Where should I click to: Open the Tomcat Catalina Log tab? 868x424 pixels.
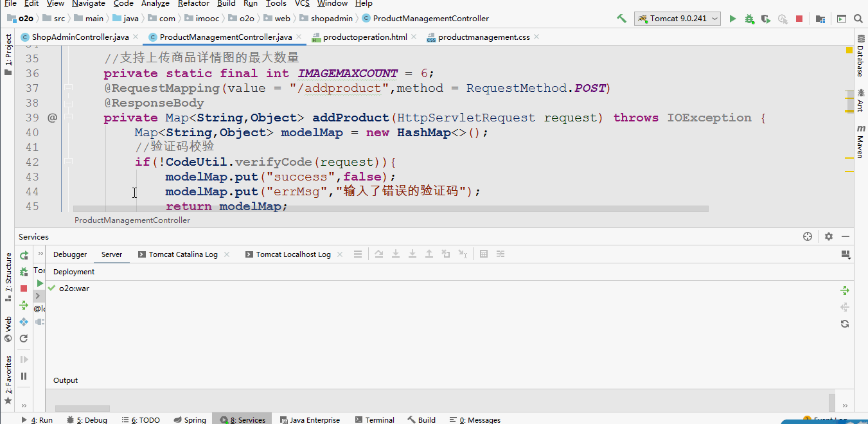[183, 254]
